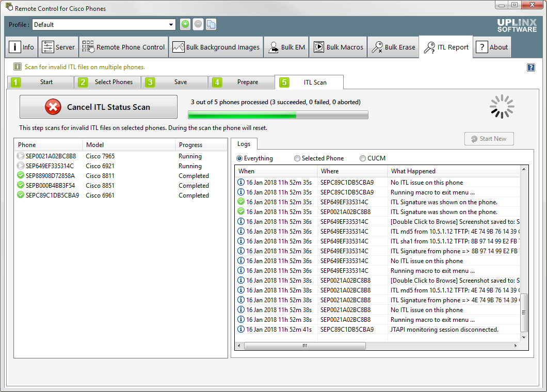Click the copy profile icon
This screenshot has height=392, width=547.
pyautogui.click(x=211, y=24)
